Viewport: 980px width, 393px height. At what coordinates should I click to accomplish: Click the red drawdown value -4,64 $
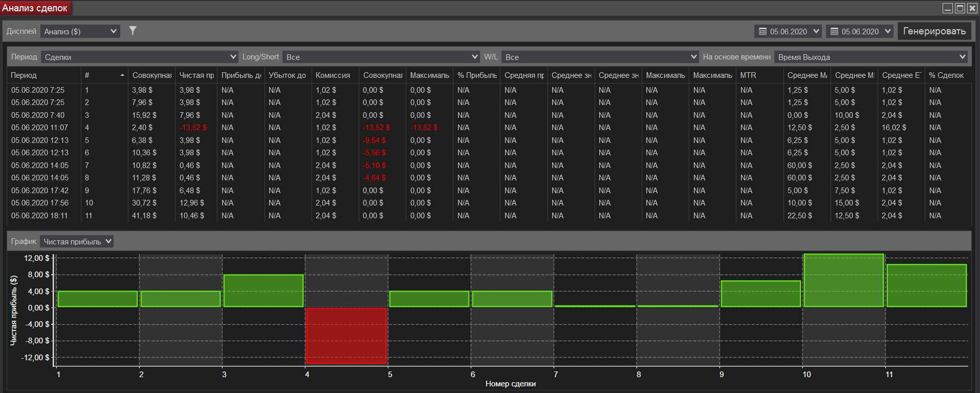click(x=375, y=178)
